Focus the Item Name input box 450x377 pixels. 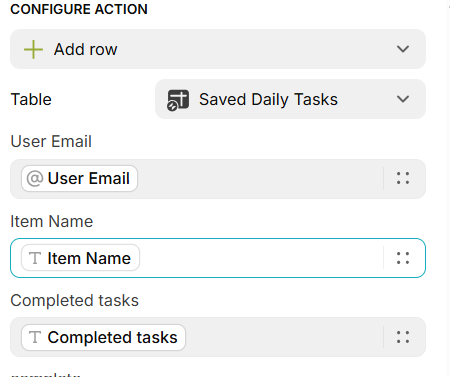218,258
